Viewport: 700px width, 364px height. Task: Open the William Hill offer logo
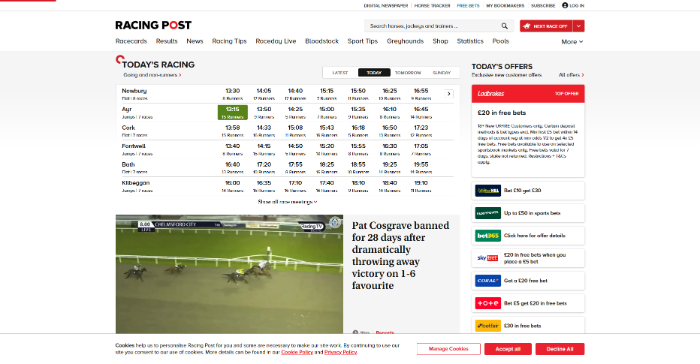(x=488, y=191)
